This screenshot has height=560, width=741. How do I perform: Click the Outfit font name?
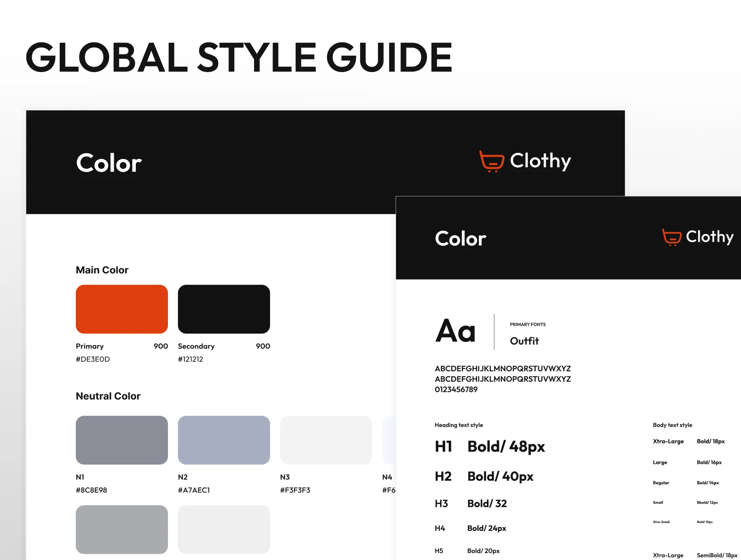point(524,341)
